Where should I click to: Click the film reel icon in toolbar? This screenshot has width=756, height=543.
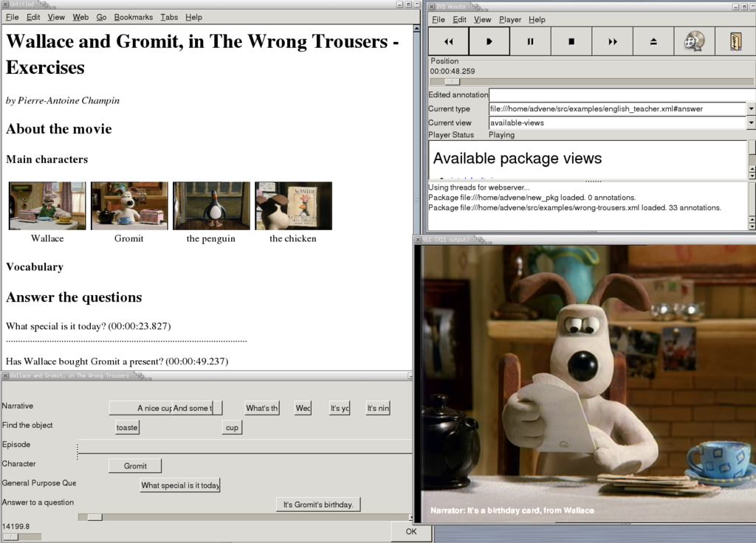click(x=694, y=41)
